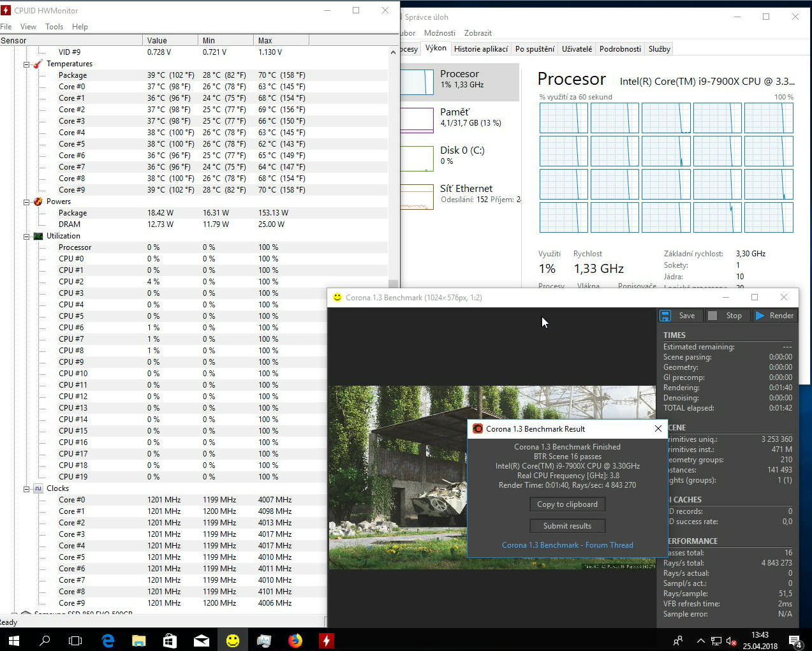Click the network icon in system tray
This screenshot has height=651, width=812.
716,640
